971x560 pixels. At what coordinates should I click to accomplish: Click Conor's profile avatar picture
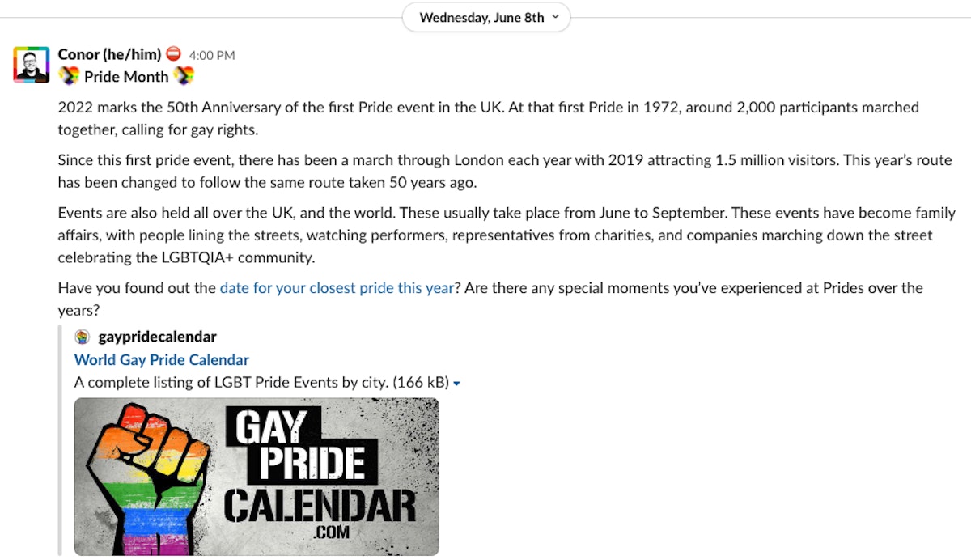32,65
